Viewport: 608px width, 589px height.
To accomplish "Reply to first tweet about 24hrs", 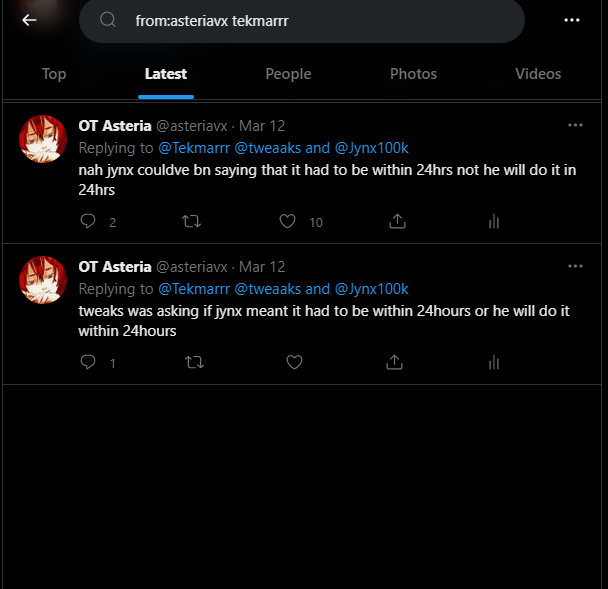I will [x=87, y=221].
